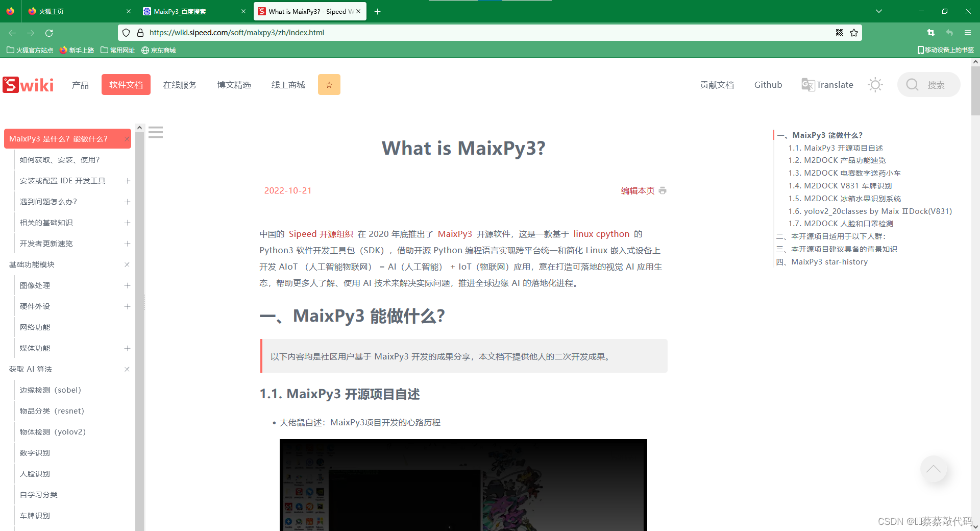Collapse MaixPy3 是什么 sidebar section
The width and height of the screenshot is (980, 531).
pos(127,139)
